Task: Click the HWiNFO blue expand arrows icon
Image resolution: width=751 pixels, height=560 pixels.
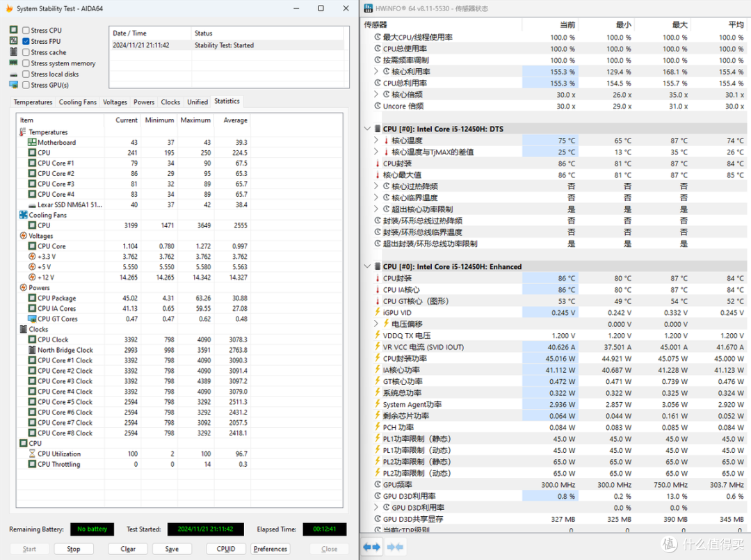Action: 372,547
